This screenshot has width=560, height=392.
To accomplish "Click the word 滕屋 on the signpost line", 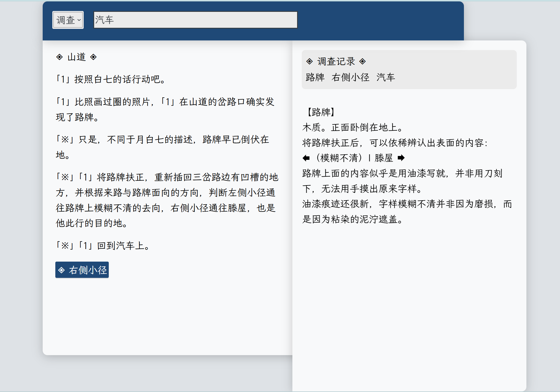I will tap(384, 158).
